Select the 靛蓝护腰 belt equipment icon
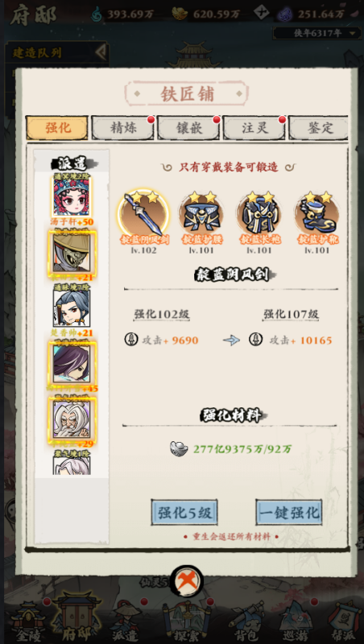The height and width of the screenshot is (644, 364). coord(201,213)
